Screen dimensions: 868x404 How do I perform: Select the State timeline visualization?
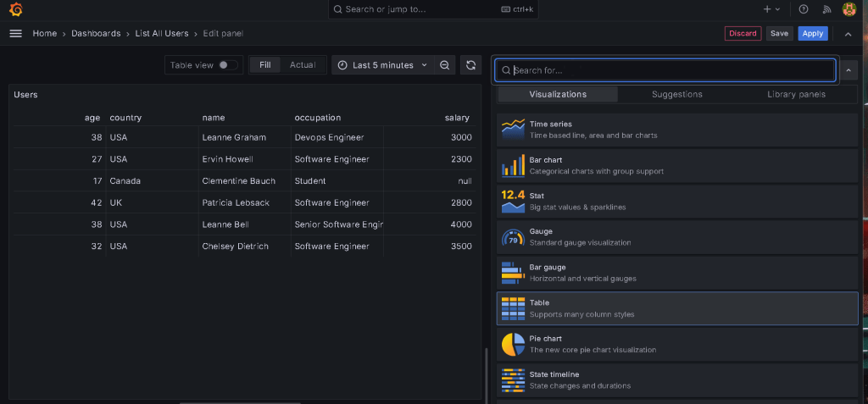[x=677, y=379]
